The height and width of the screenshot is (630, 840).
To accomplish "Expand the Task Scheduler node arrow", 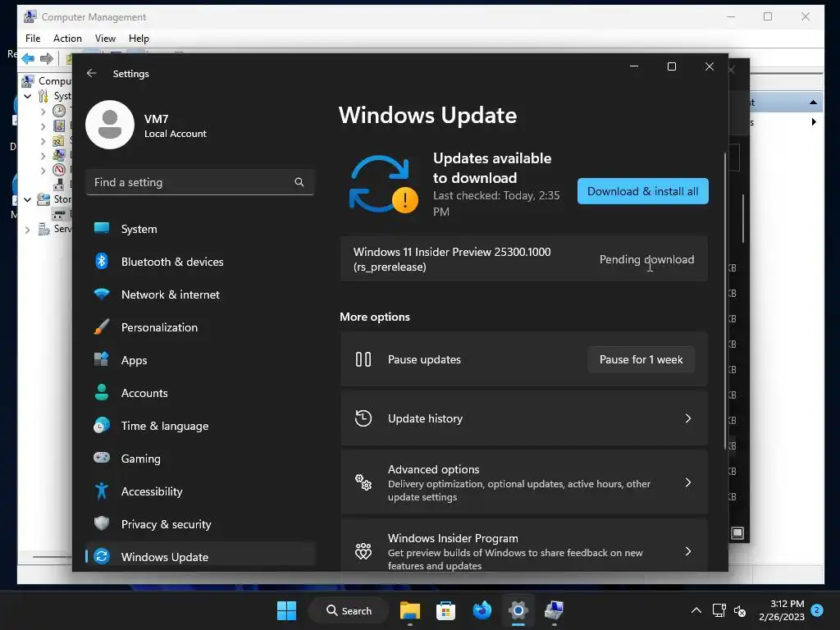I will 43,112.
